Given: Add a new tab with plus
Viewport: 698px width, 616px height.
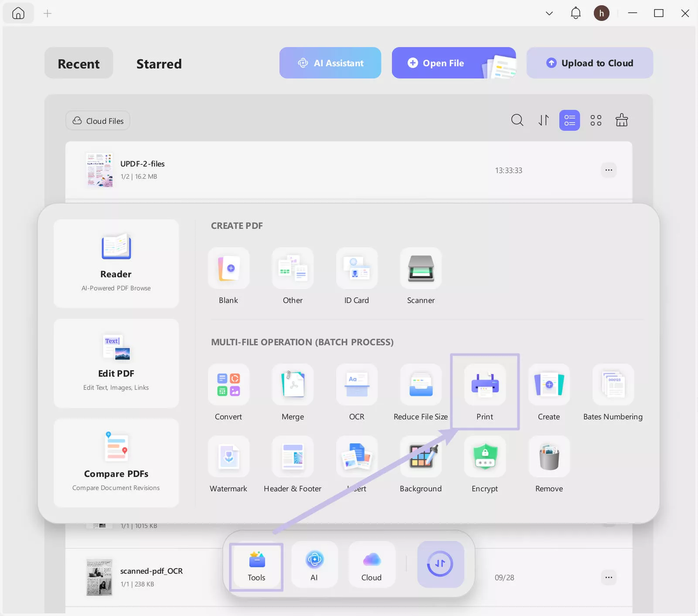Looking at the screenshot, I should [x=48, y=14].
